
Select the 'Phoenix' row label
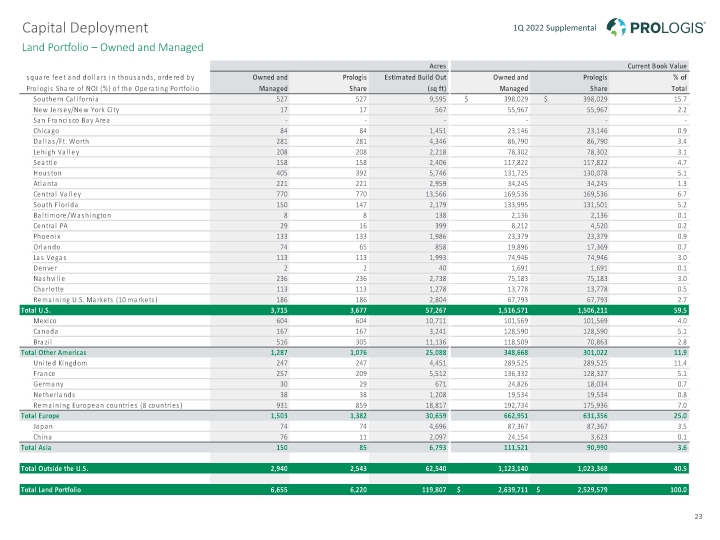point(47,236)
